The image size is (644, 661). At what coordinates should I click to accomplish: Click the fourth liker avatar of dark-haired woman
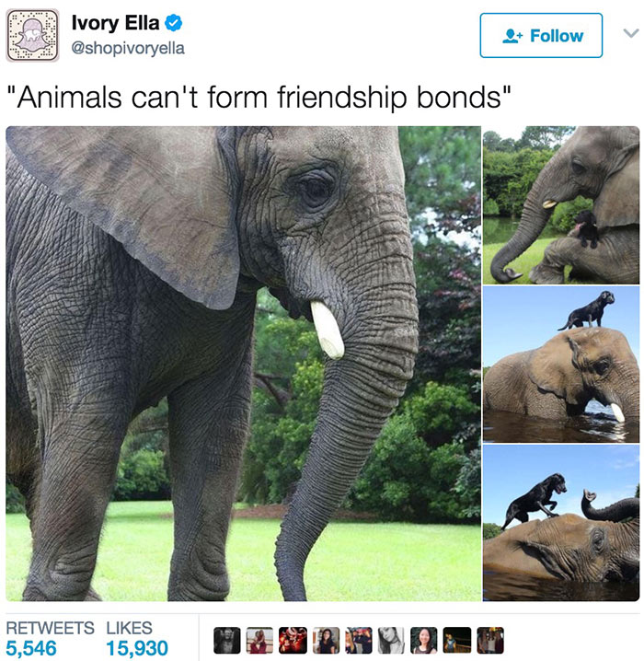pos(325,641)
